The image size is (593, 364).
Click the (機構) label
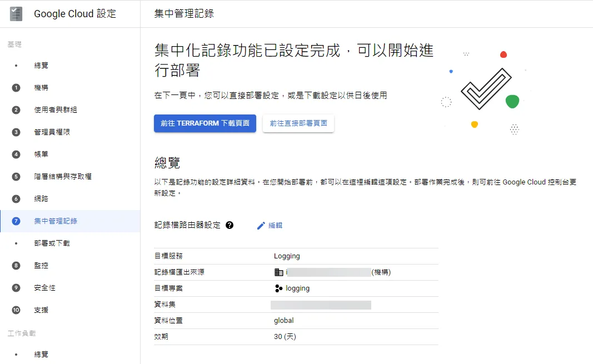click(x=381, y=272)
